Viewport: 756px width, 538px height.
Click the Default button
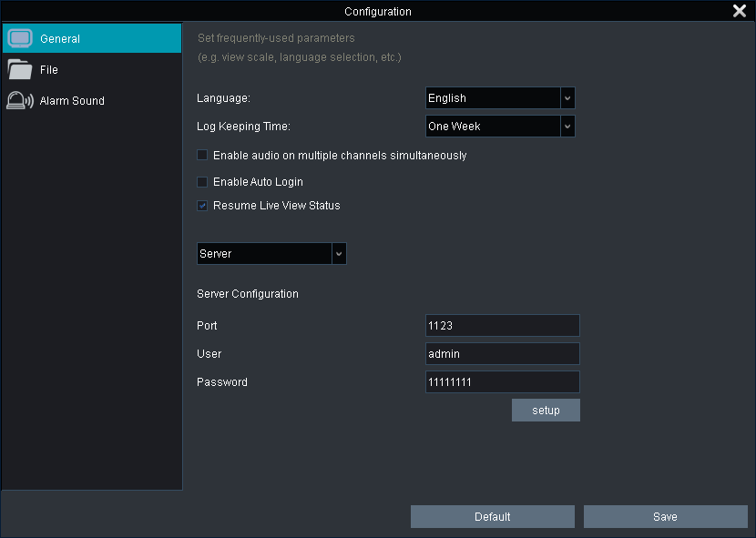pos(492,517)
